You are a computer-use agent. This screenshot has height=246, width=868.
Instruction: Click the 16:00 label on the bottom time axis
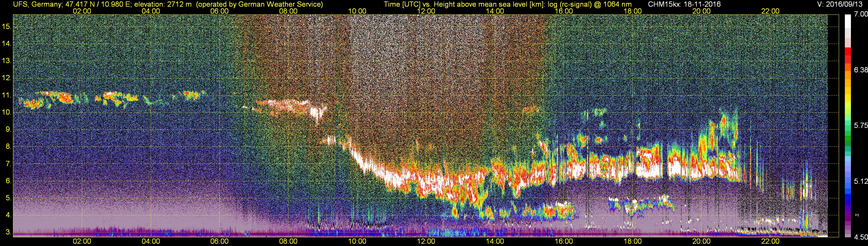pos(564,241)
